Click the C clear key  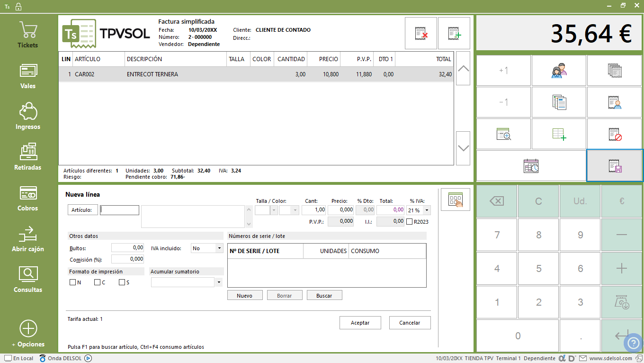click(538, 201)
